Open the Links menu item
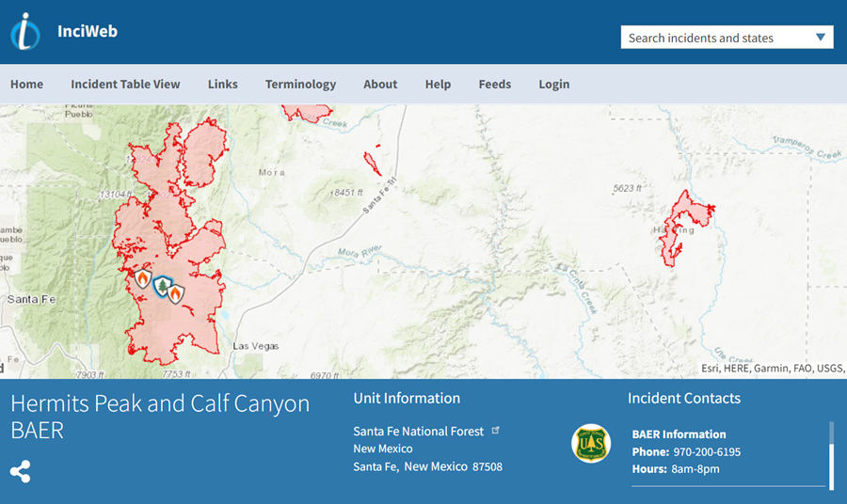 222,84
